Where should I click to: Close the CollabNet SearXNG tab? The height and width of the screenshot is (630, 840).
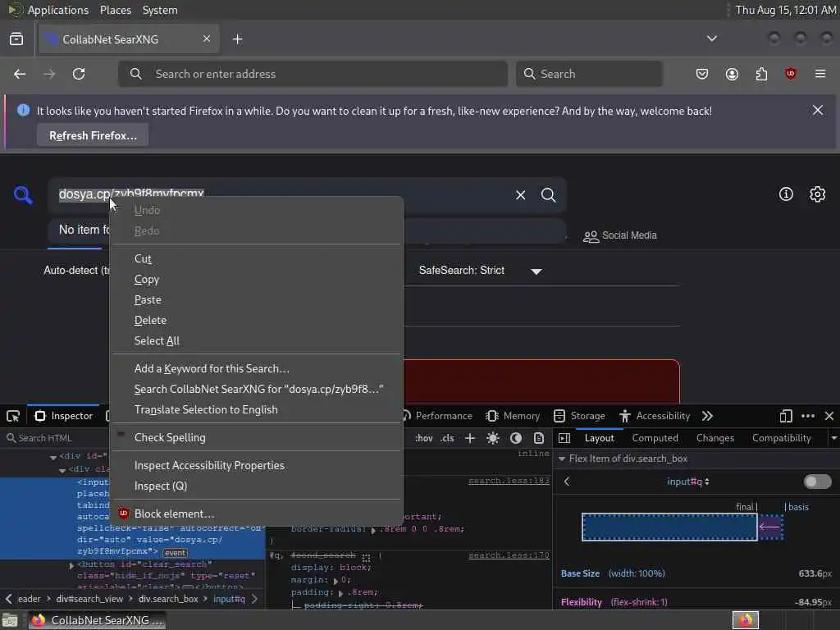tap(206, 39)
